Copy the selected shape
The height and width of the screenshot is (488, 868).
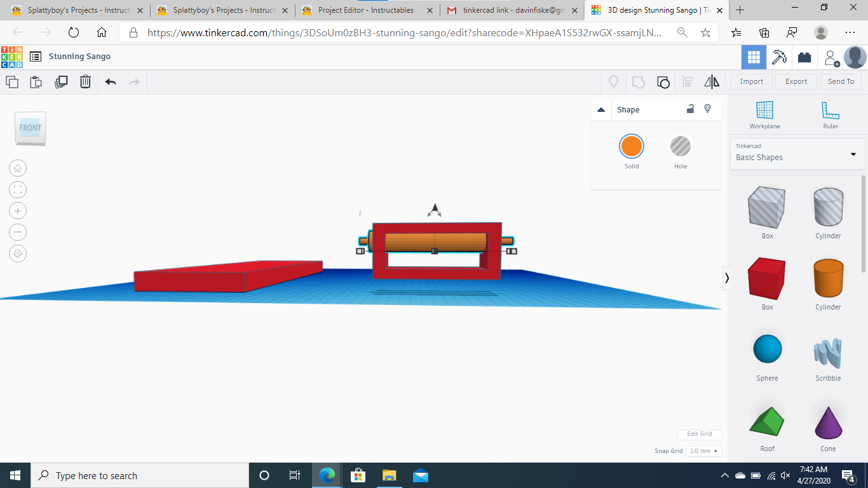tap(12, 81)
